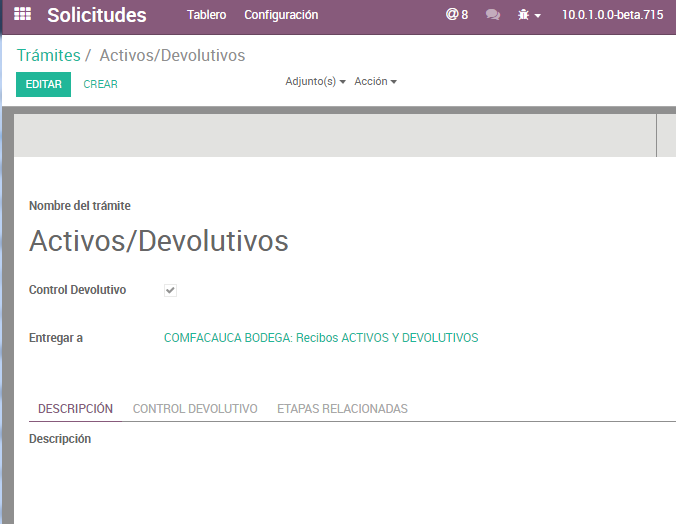676x524 pixels.
Task: Open the Configuración menu
Action: [281, 15]
